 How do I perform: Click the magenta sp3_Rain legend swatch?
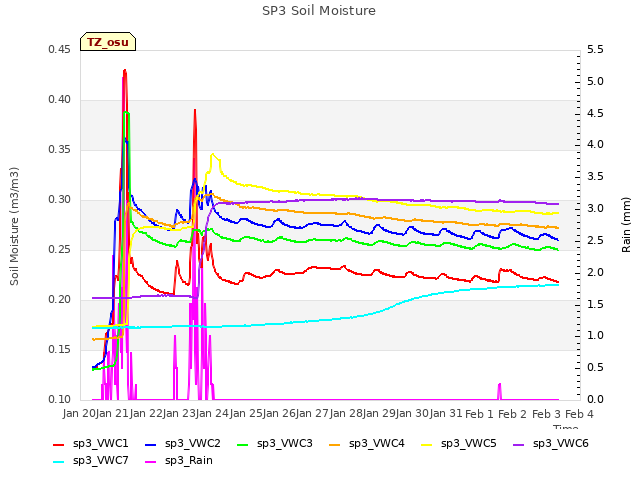[151, 462]
